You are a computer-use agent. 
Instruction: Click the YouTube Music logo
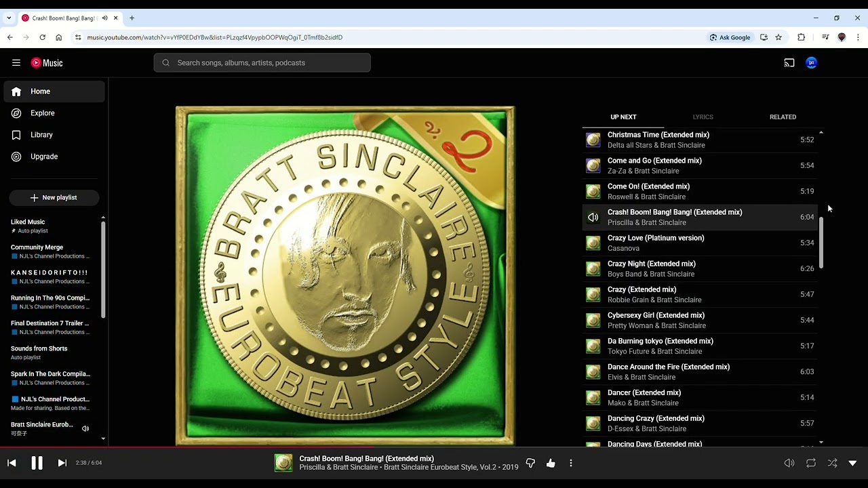(47, 62)
